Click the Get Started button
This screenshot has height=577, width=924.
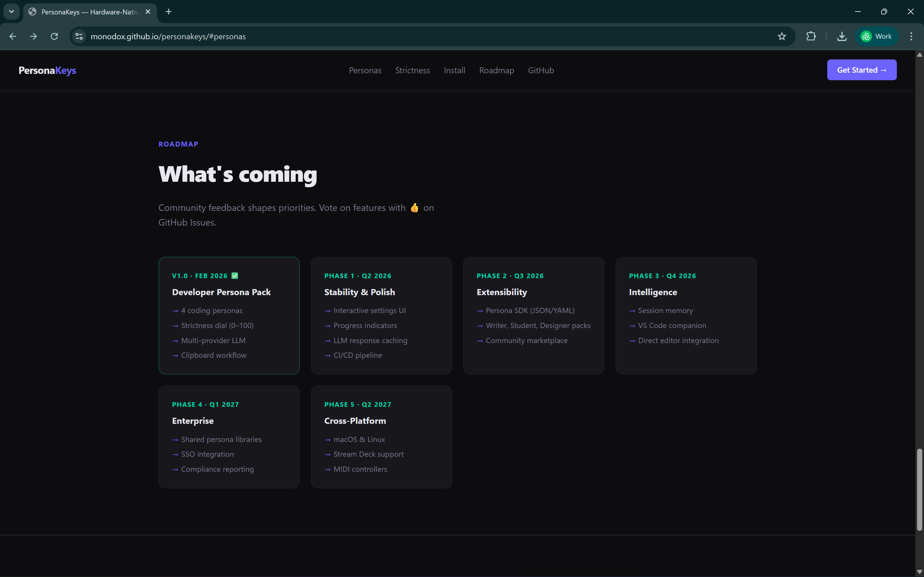pos(861,70)
